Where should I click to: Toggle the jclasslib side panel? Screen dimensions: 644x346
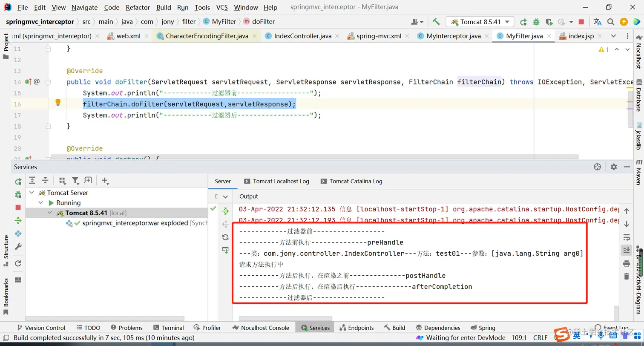click(639, 136)
